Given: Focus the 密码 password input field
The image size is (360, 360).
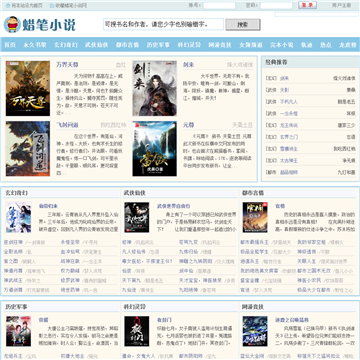Looking at the screenshot, I should coord(276,5).
